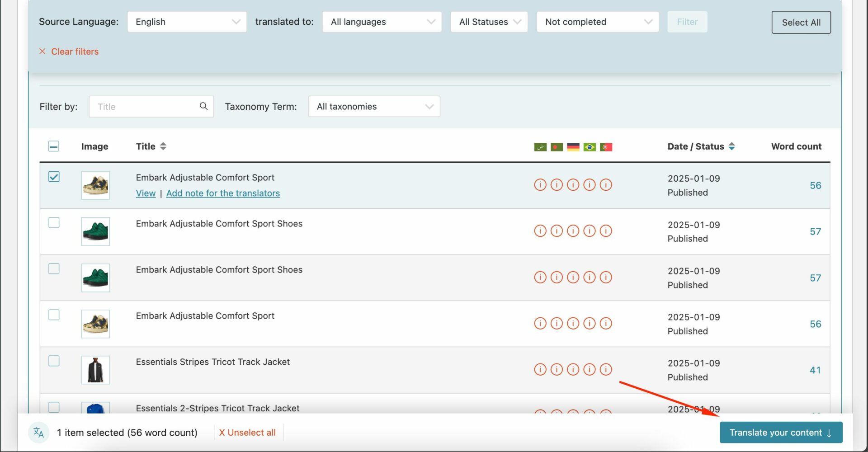Open the Brazilian status icon in the checked row
The height and width of the screenshot is (452, 868).
[x=590, y=185]
